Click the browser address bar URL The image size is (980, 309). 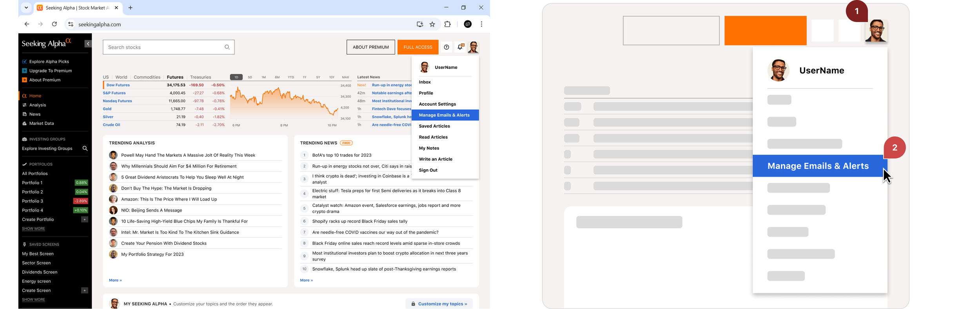point(100,24)
